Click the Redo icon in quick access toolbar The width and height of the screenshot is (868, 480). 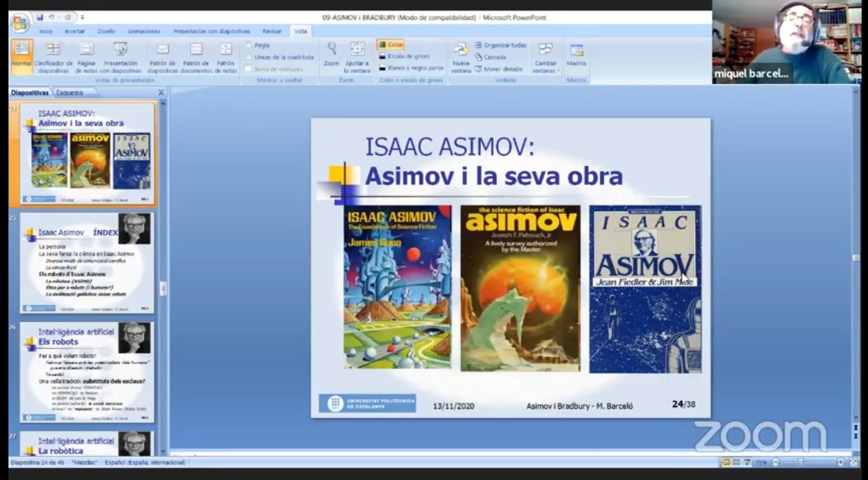(68, 17)
